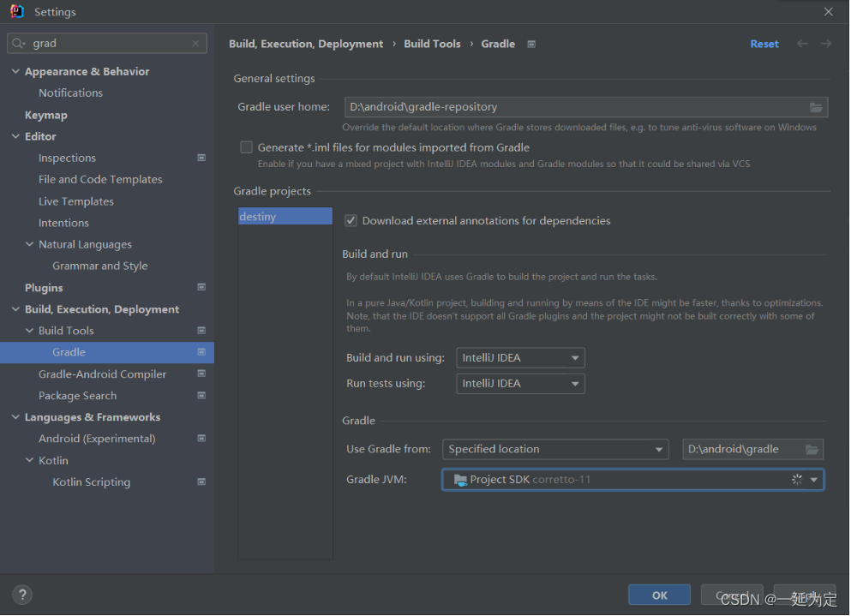Collapse Languages & Frameworks section
This screenshot has height=616, width=851.
click(x=15, y=417)
